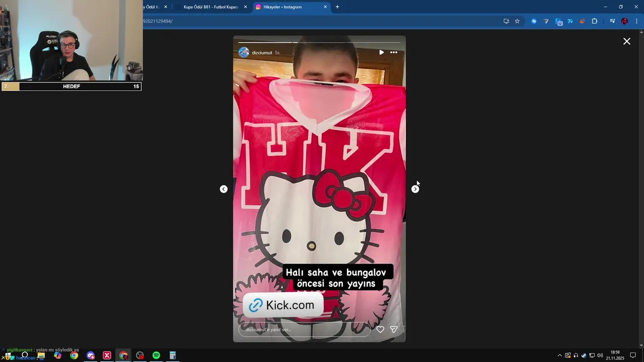Click the reply to dizciumut input field
Image resolution: width=644 pixels, height=362 pixels.
pos(304,329)
